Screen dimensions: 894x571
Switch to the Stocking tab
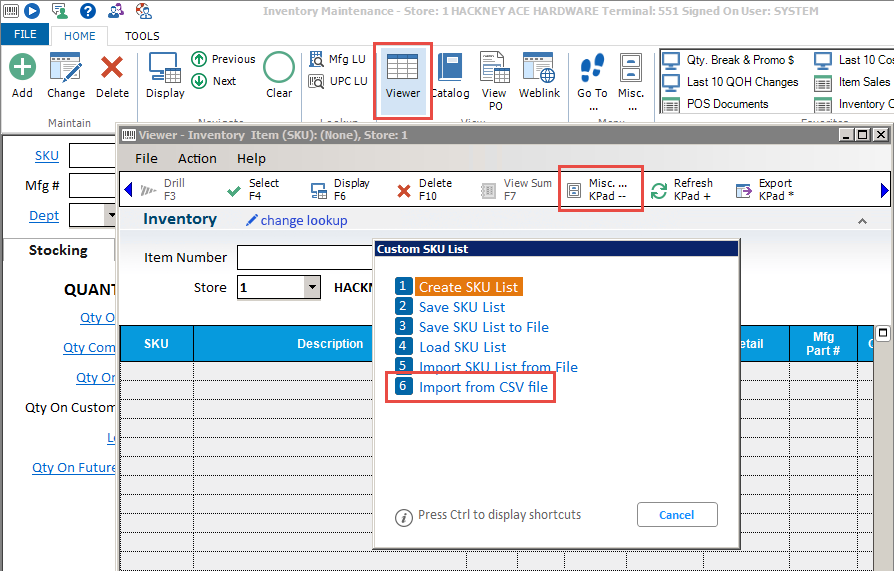58,250
